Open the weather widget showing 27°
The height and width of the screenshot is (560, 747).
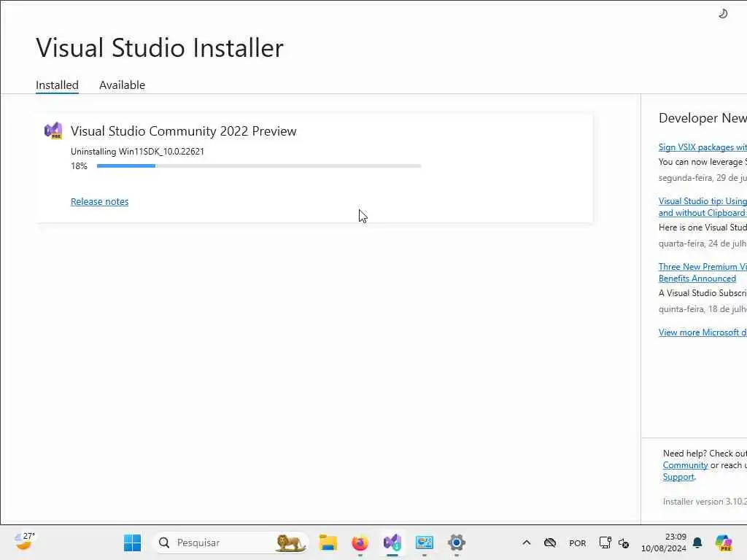point(24,542)
